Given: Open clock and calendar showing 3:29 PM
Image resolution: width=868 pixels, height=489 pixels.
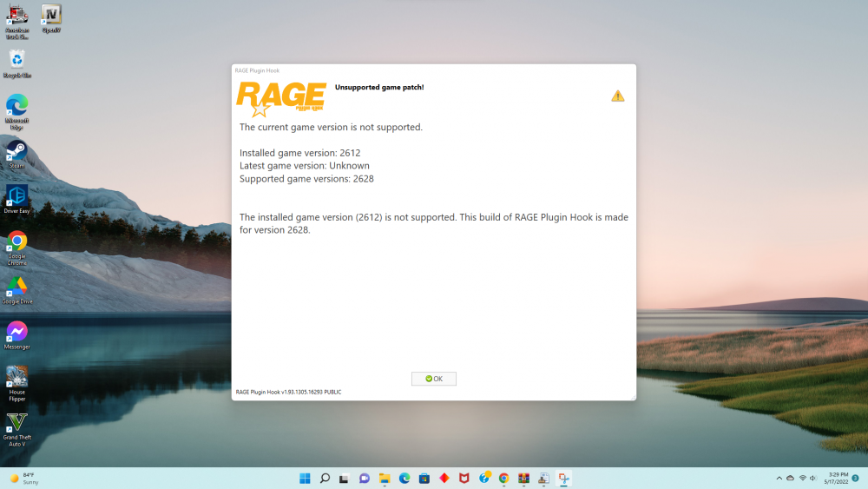Looking at the screenshot, I should tap(836, 479).
